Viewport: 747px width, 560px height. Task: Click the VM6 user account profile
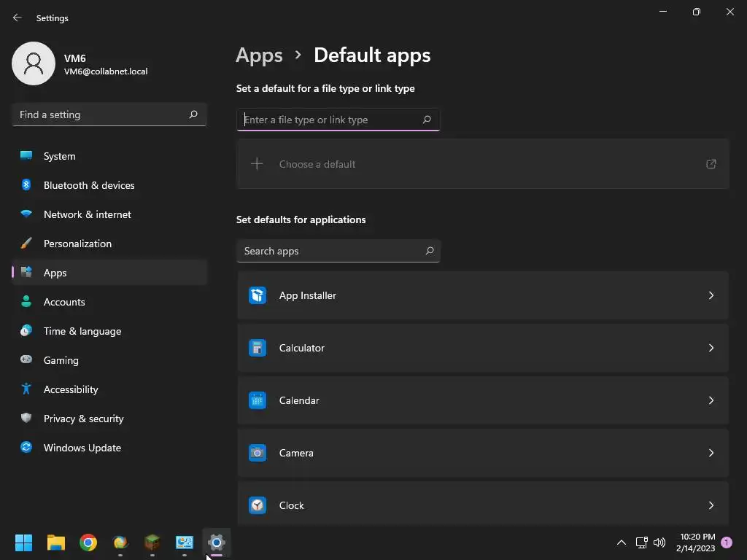tap(80, 64)
